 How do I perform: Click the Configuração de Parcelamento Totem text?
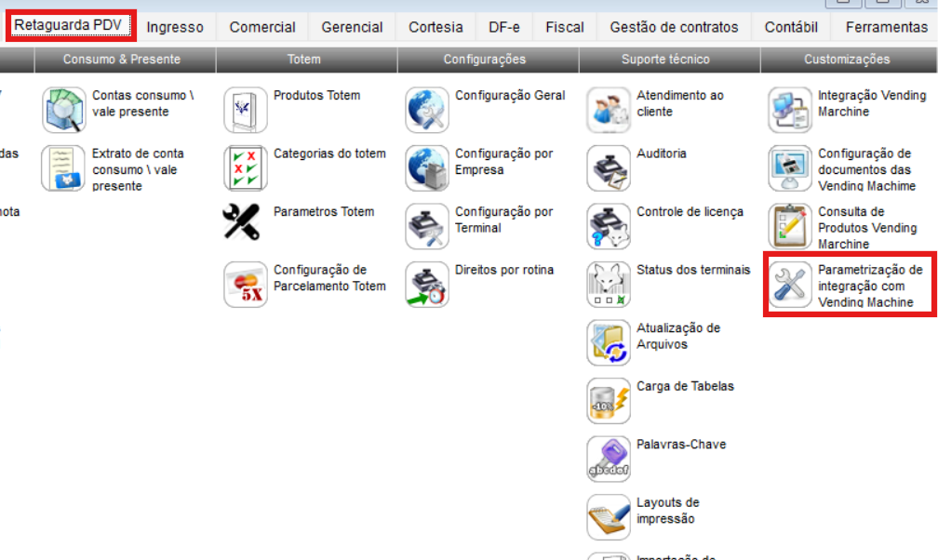pos(329,277)
